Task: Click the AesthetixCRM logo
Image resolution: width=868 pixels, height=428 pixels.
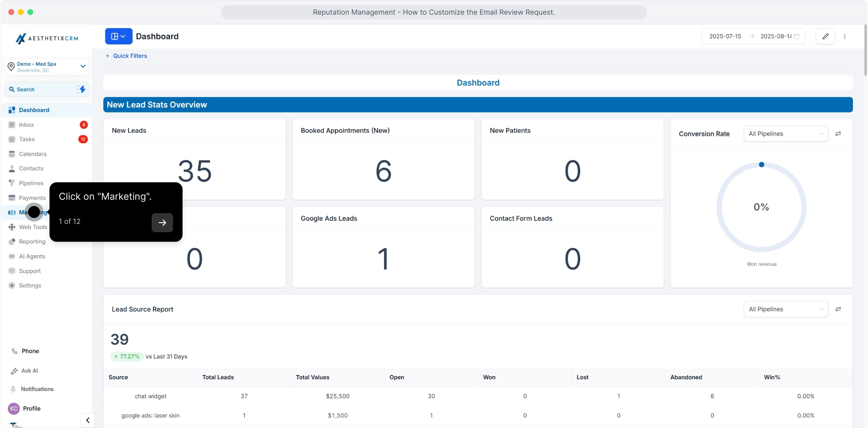Action: coord(47,38)
